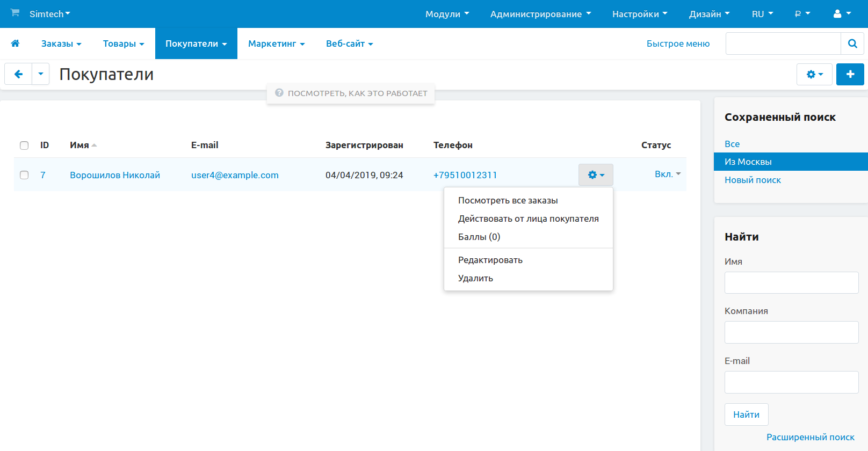Click the search magnifier button

click(852, 43)
